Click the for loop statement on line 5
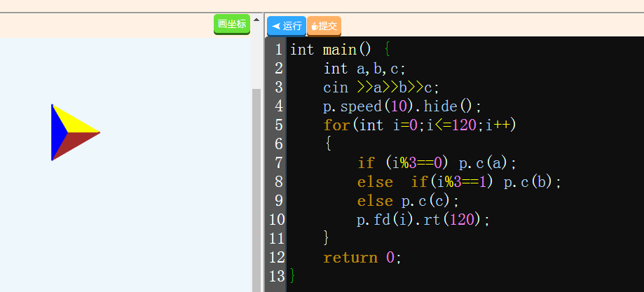Screen dimensions: 644x292 (x=419, y=125)
